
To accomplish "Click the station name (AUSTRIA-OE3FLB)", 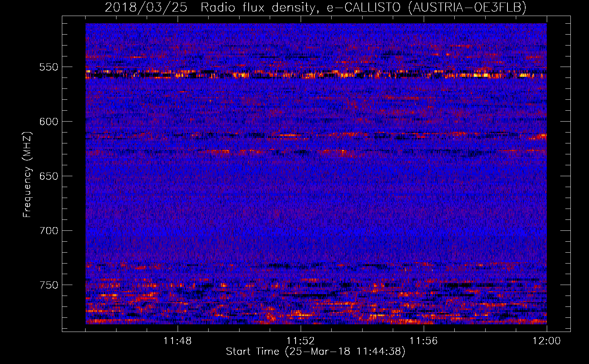I will pos(467,8).
